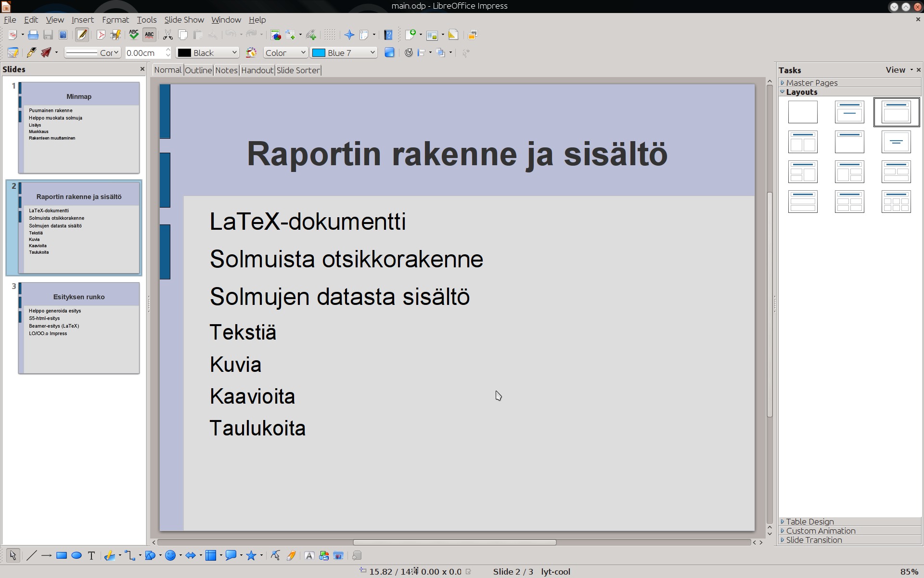Choose the Centered Text layout
The image size is (924, 578).
click(896, 142)
